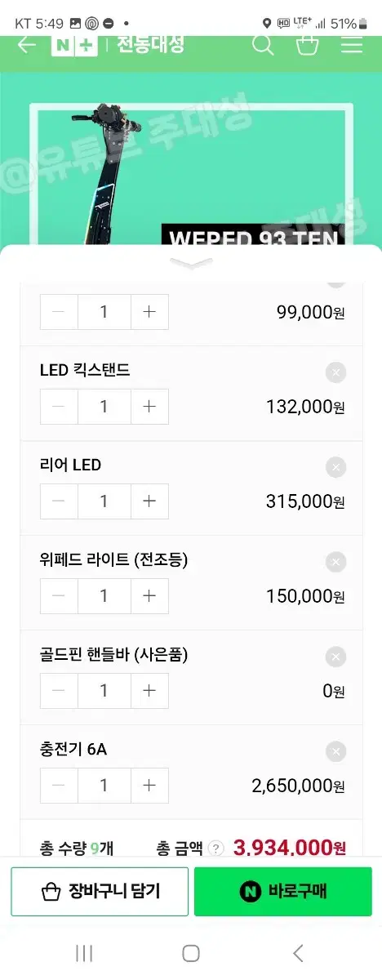The width and height of the screenshot is (382, 980).
Task: Remove the LED 킥스탠드 option
Action: [x=335, y=372]
